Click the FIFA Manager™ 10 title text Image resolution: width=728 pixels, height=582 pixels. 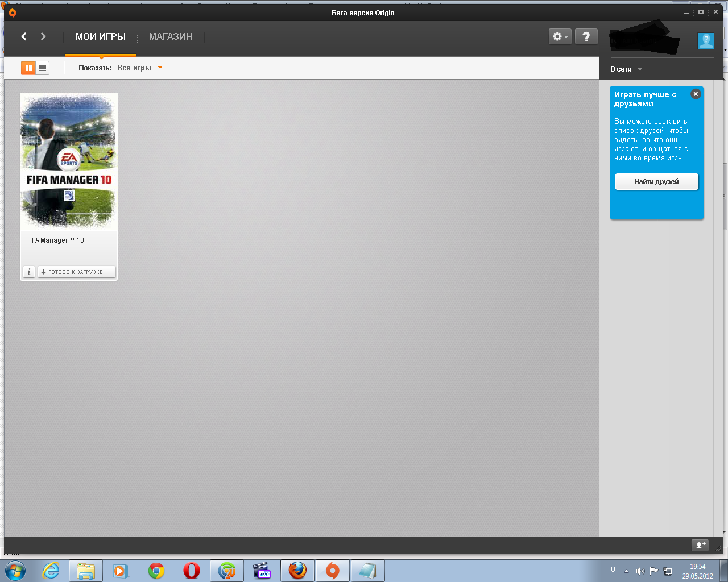55,240
